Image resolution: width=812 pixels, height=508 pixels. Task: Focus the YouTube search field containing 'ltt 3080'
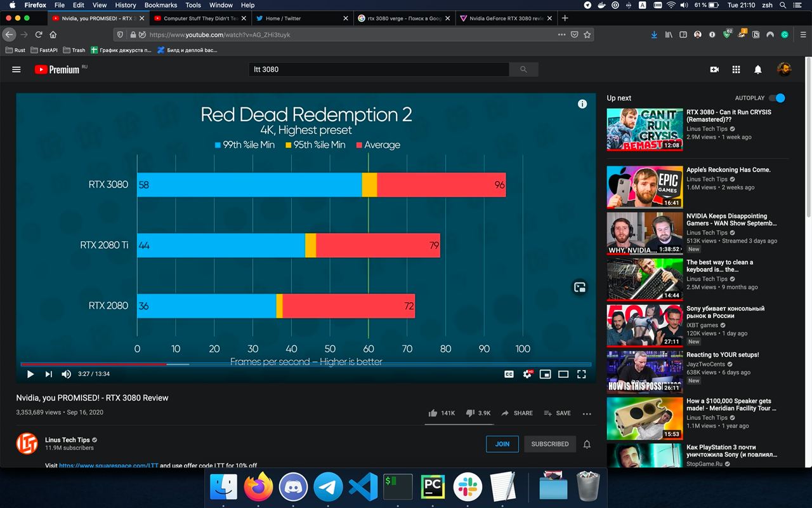[x=379, y=69]
